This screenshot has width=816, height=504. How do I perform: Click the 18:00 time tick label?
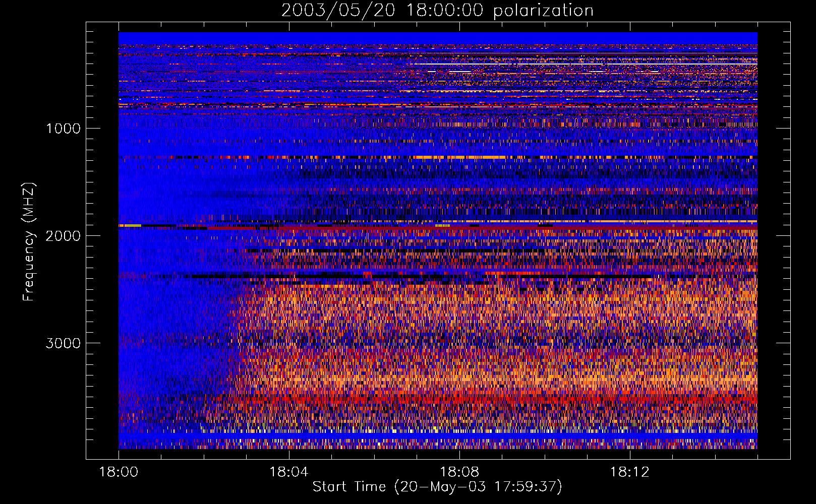[119, 472]
